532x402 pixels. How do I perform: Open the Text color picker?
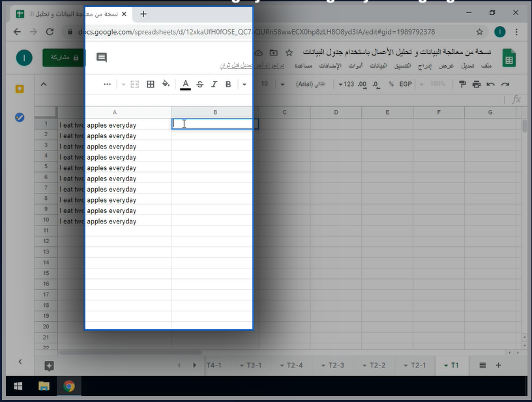point(185,85)
